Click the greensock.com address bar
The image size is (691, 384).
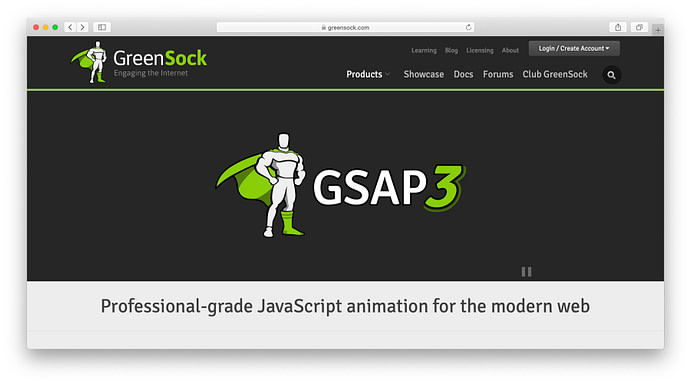coord(346,27)
